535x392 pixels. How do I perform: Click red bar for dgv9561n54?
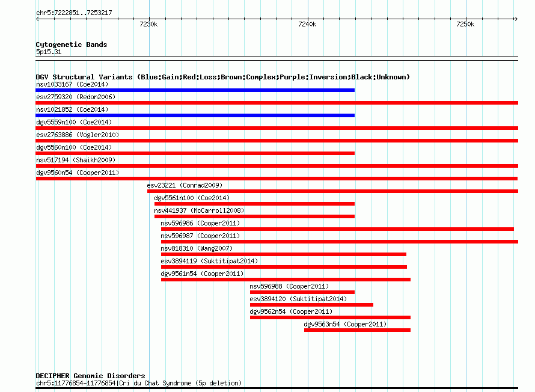click(x=286, y=280)
